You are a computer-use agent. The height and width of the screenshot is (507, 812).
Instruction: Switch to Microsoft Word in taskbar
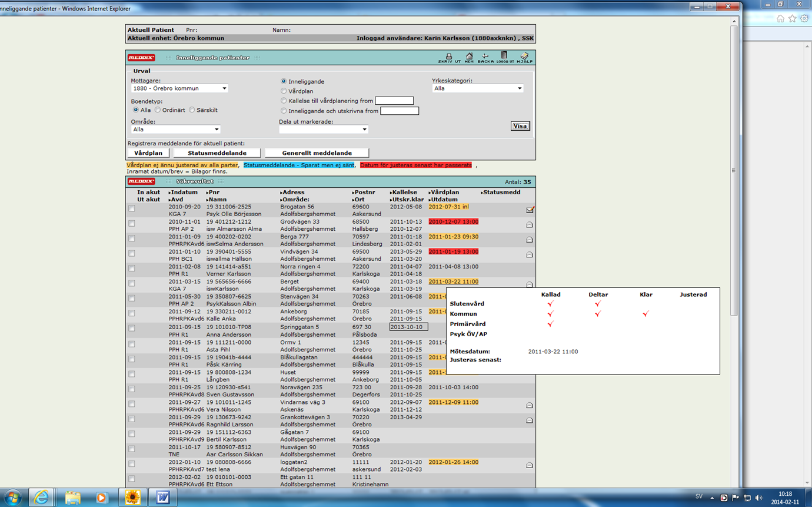[163, 498]
